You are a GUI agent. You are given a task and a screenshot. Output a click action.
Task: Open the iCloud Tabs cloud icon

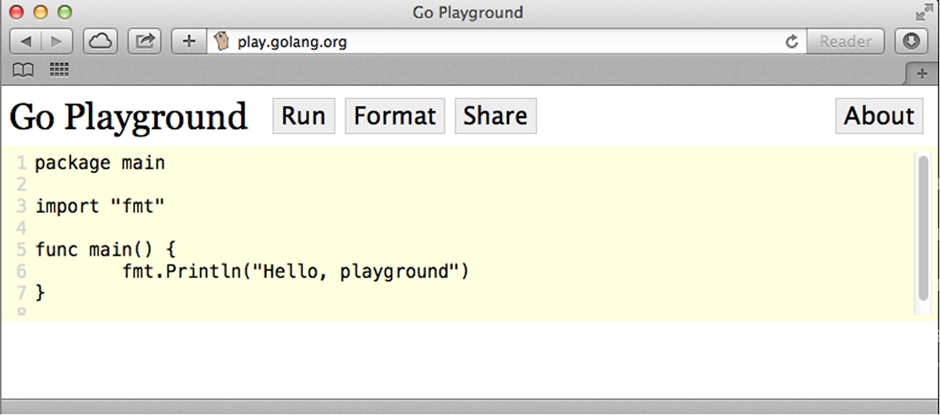point(101,42)
